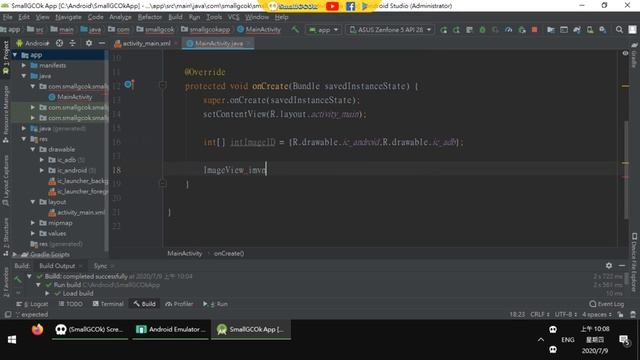640x360 pixels.
Task: Click the Debug app bug icon
Action: click(x=482, y=30)
